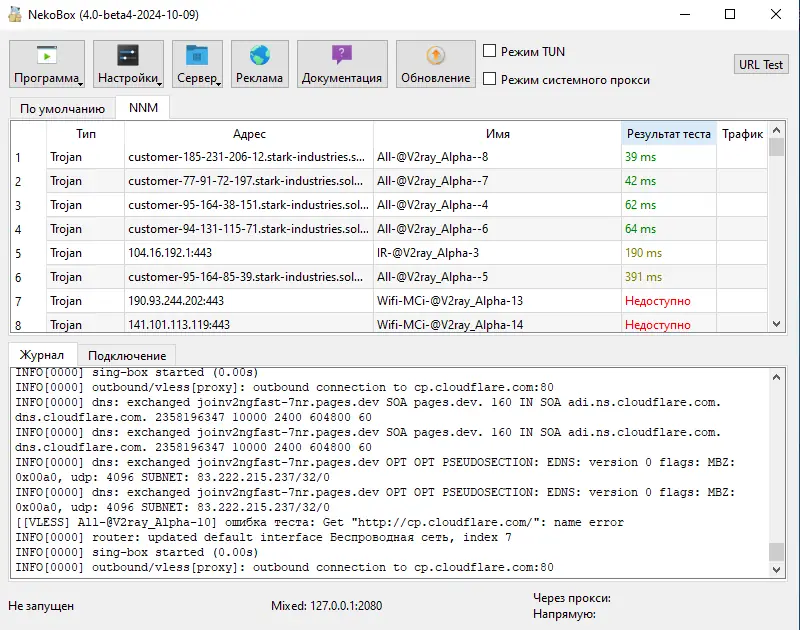Click address customer-94-131-115-71.stark-industries
The width and height of the screenshot is (800, 630).
coord(248,229)
